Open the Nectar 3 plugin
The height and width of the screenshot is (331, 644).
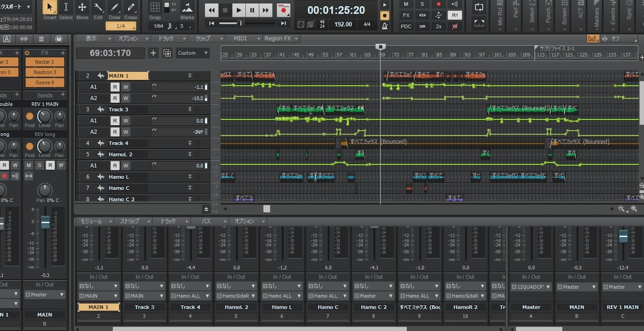coord(45,62)
